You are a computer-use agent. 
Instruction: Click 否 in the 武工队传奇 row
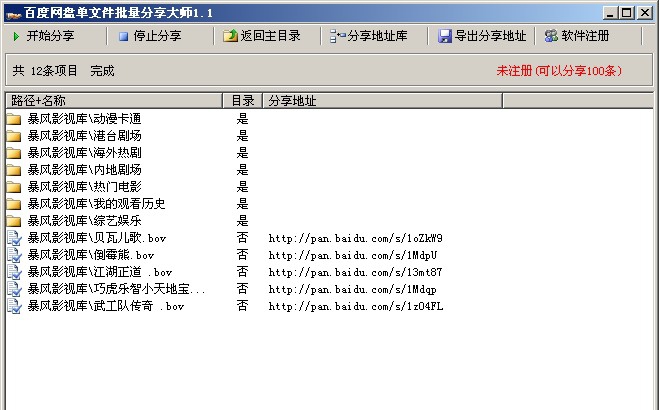click(x=243, y=306)
